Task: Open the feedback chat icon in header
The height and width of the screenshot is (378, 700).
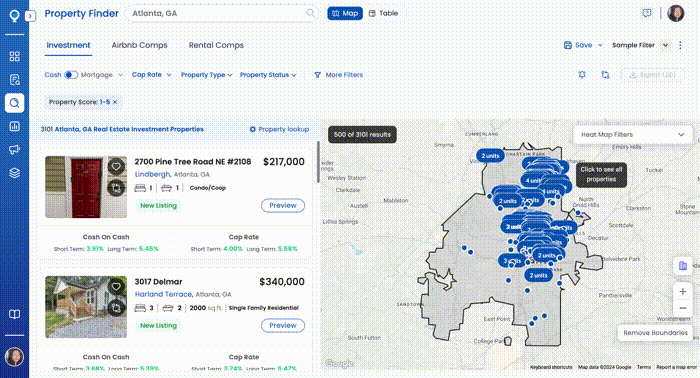Action: (x=647, y=13)
